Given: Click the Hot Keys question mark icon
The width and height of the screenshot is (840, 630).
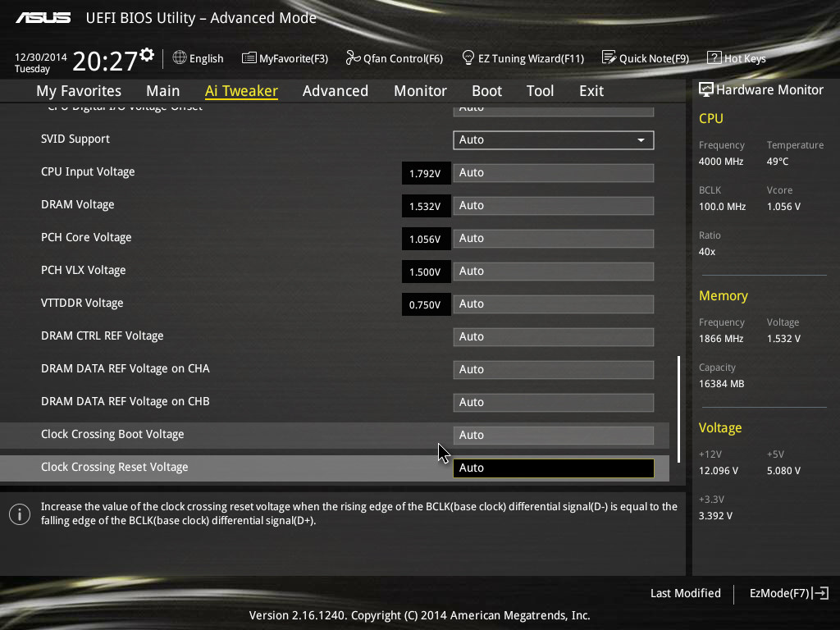Looking at the screenshot, I should [x=714, y=57].
